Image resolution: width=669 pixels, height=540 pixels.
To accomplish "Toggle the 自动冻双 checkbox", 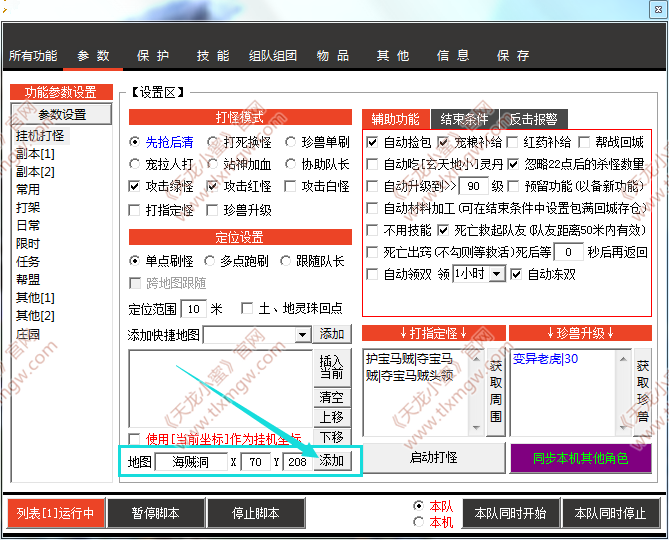I will click(516, 274).
